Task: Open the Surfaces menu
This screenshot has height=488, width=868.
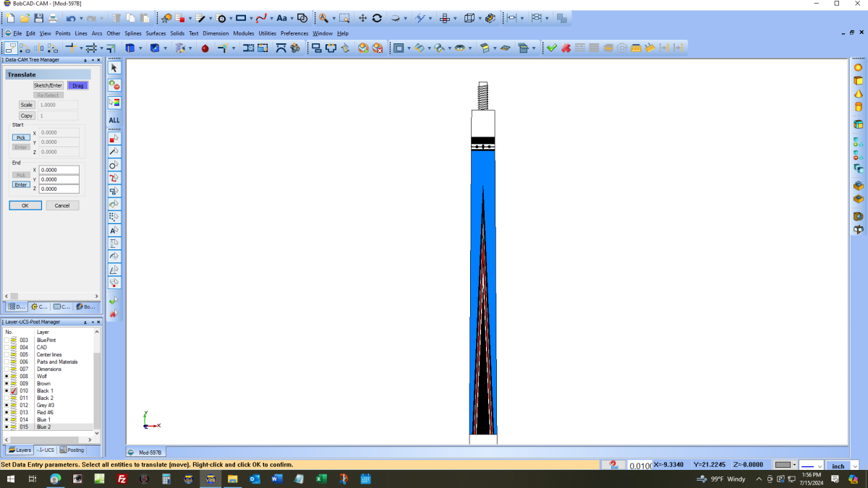Action: tap(156, 33)
